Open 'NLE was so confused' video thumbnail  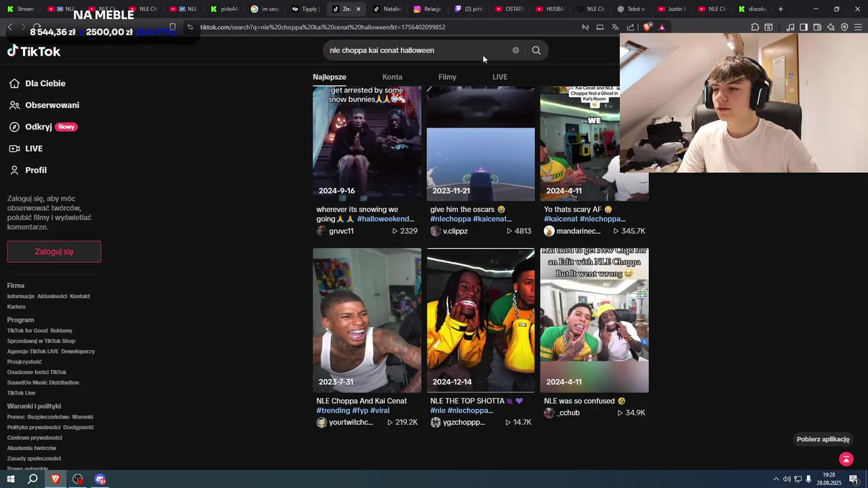click(x=595, y=320)
